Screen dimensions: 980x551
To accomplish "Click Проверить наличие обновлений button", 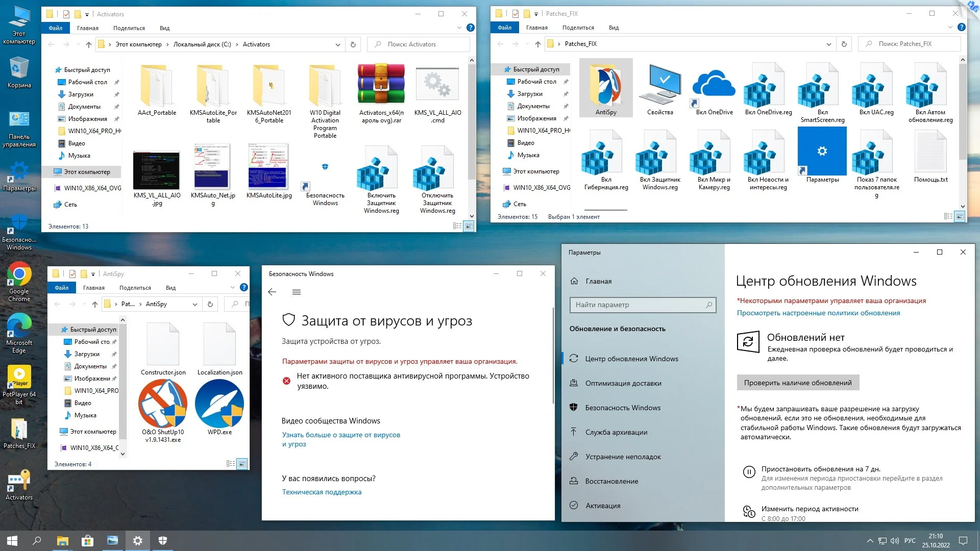I will 797,383.
